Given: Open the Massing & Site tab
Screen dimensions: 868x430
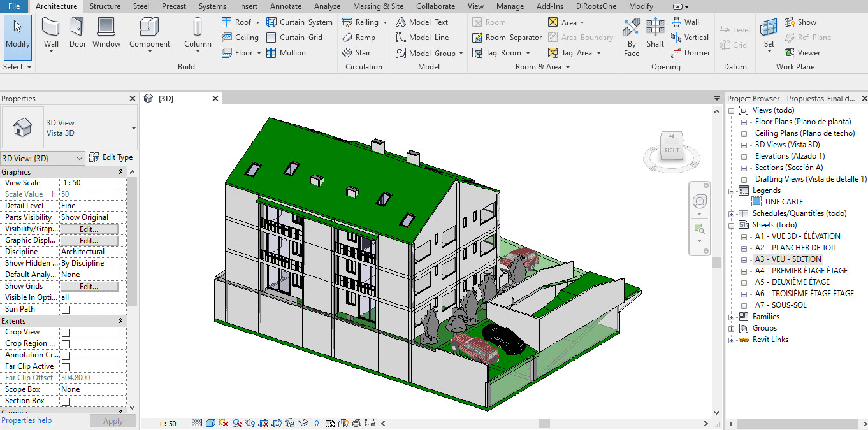Looking at the screenshot, I should click(x=378, y=6).
